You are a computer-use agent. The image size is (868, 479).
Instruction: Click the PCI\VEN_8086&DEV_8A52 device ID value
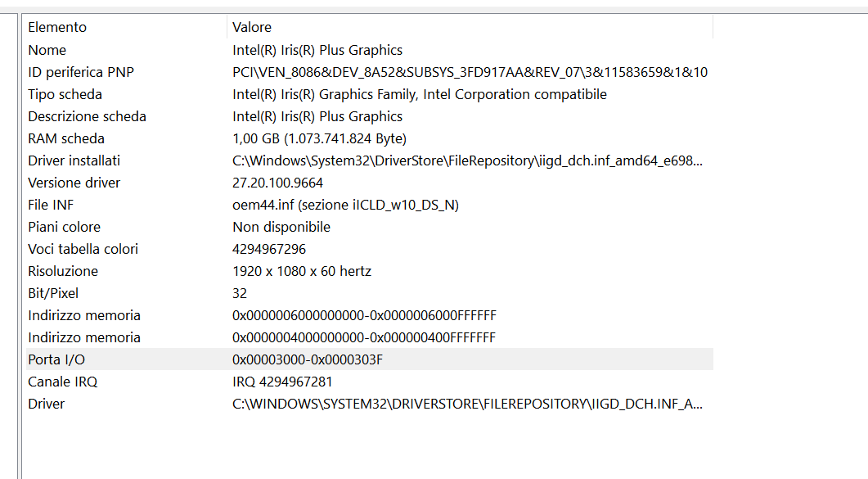(x=470, y=72)
